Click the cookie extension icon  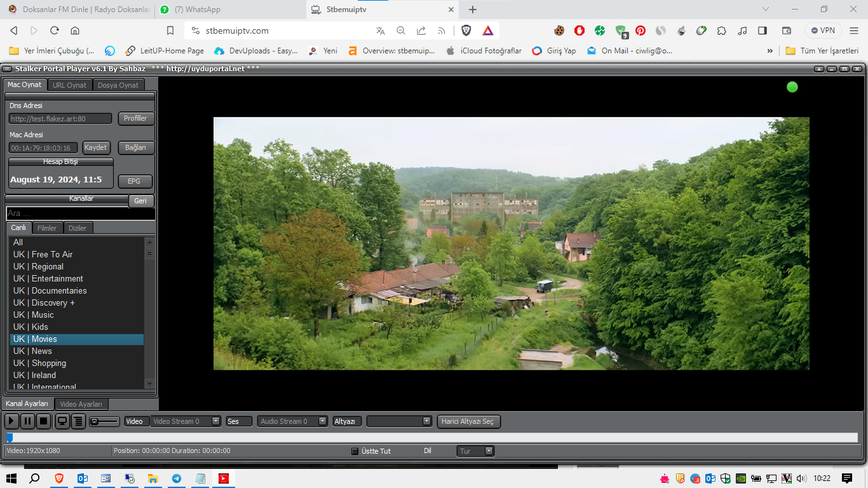point(559,30)
